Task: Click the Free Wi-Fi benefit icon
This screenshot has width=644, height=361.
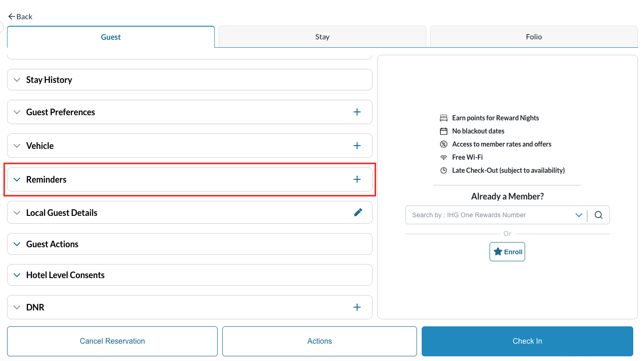Action: coord(443,157)
